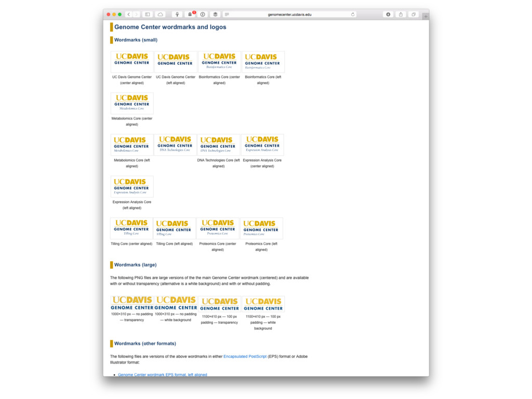This screenshot has height=399, width=532.
Task: Click the Safari forward arrow
Action: pos(137,14)
